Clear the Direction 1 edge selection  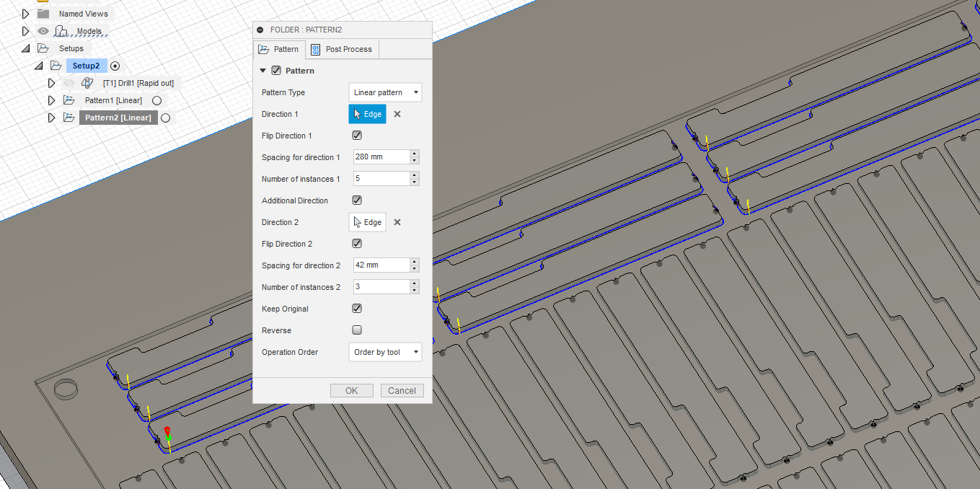click(397, 114)
